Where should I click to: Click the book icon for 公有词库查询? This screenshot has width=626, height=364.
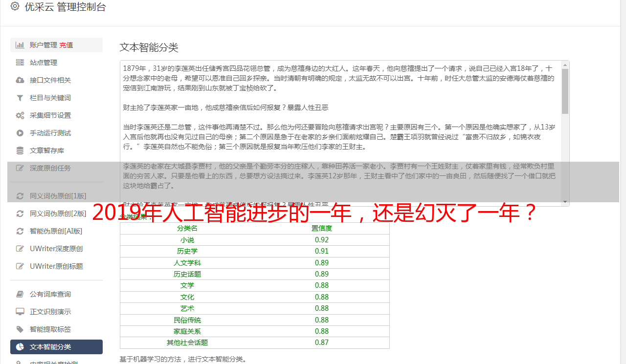point(20,294)
